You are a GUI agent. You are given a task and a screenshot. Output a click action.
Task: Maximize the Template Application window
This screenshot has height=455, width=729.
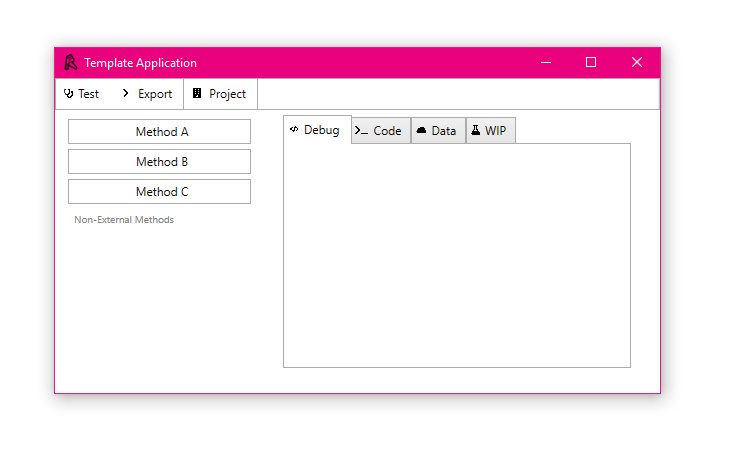(x=591, y=62)
